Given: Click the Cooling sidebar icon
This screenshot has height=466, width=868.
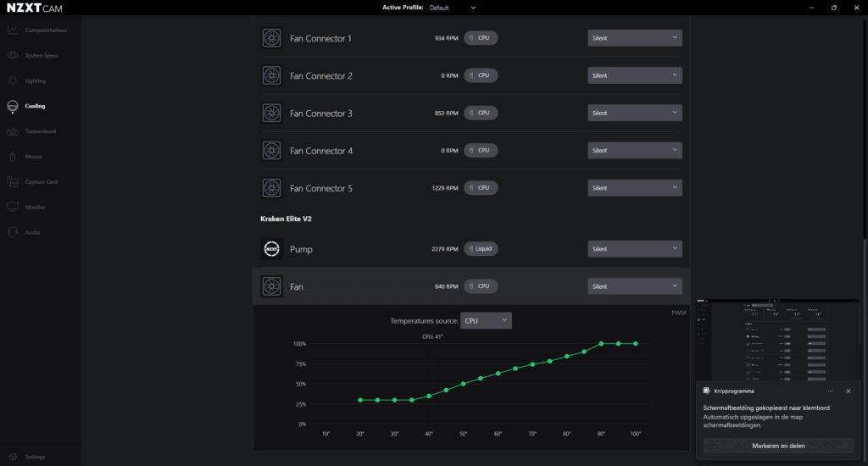Looking at the screenshot, I should click(13, 106).
